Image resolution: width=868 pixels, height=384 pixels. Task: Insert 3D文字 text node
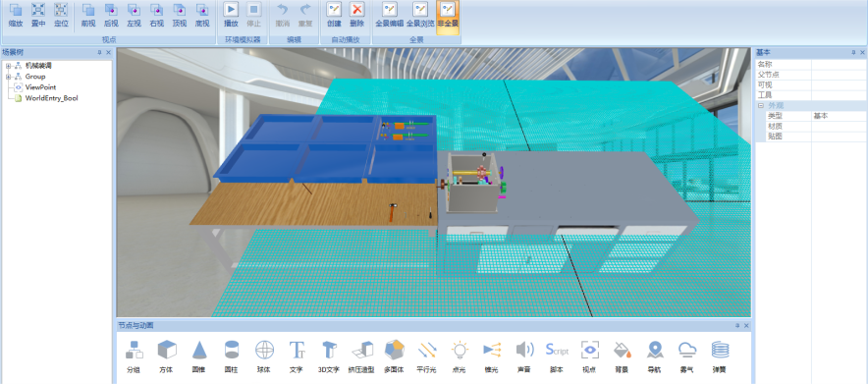tap(329, 357)
